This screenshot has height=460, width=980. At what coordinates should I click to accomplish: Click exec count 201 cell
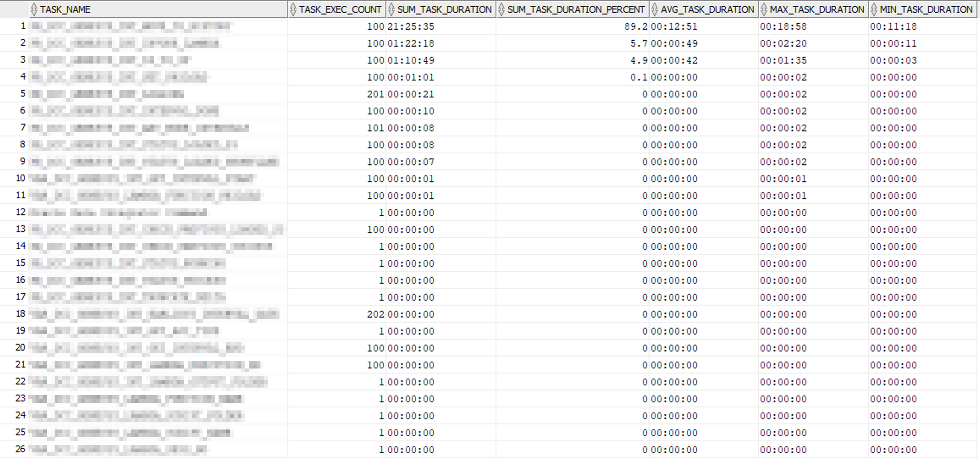coord(375,94)
